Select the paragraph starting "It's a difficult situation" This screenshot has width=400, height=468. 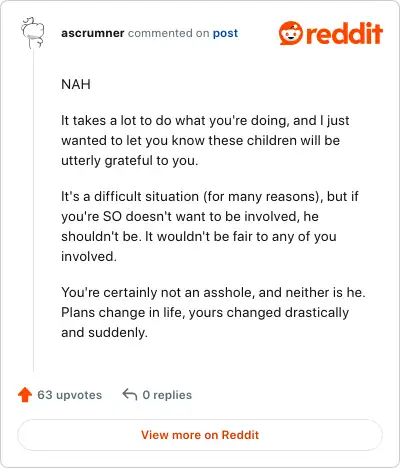pos(210,226)
